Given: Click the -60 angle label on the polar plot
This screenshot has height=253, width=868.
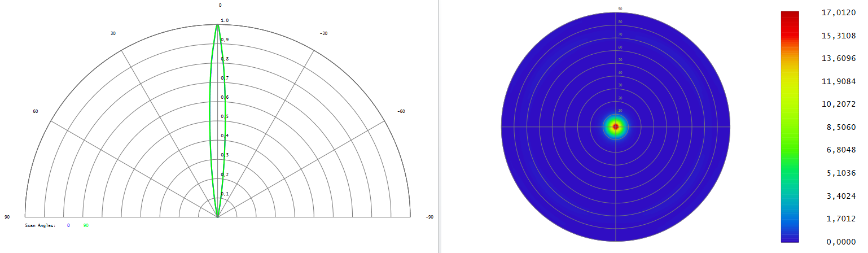Looking at the screenshot, I should (x=401, y=111).
